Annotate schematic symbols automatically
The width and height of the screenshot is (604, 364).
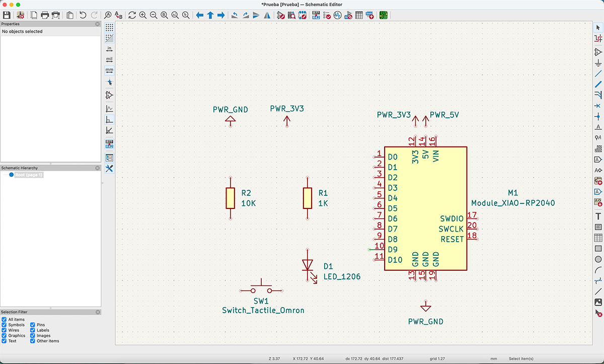point(316,15)
